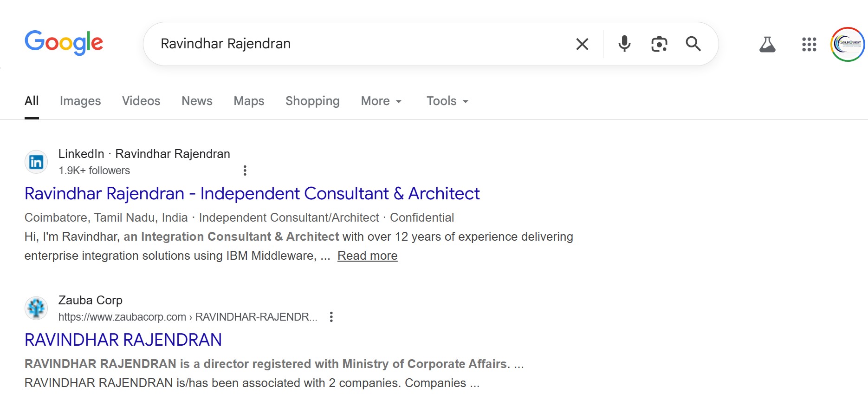Open search by image camera icon
This screenshot has width=868, height=401.
point(659,44)
